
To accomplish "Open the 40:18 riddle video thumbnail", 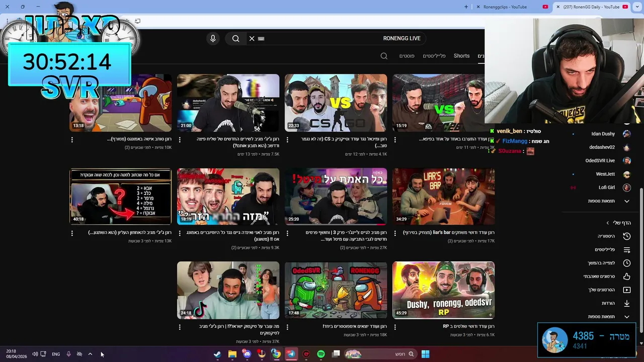I will pos(120,197).
